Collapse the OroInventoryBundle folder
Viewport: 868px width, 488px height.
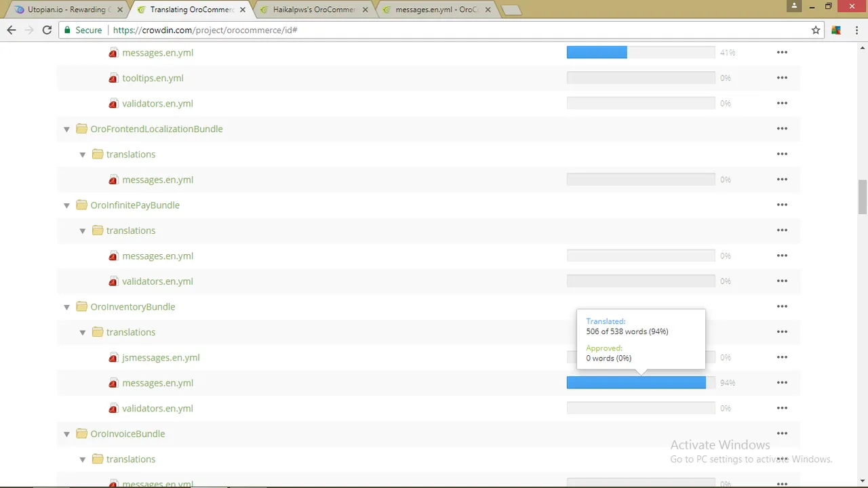(x=66, y=307)
